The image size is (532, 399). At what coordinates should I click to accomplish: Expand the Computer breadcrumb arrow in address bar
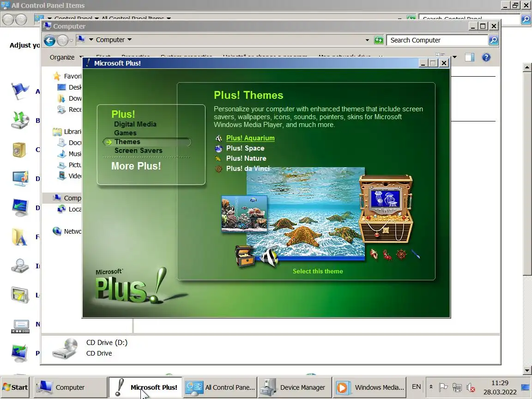pyautogui.click(x=130, y=40)
